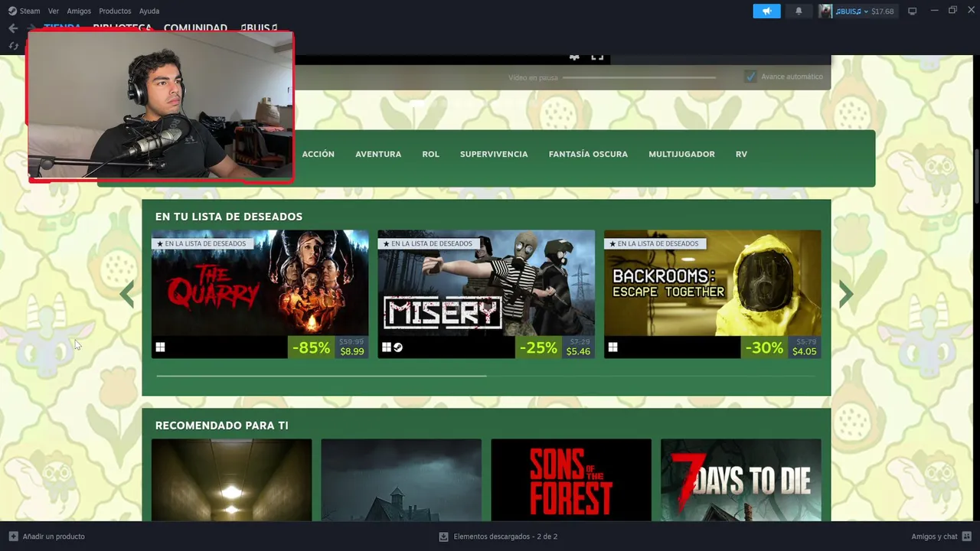Click SteamOS icon on Misery card
980x551 pixels.
click(398, 347)
